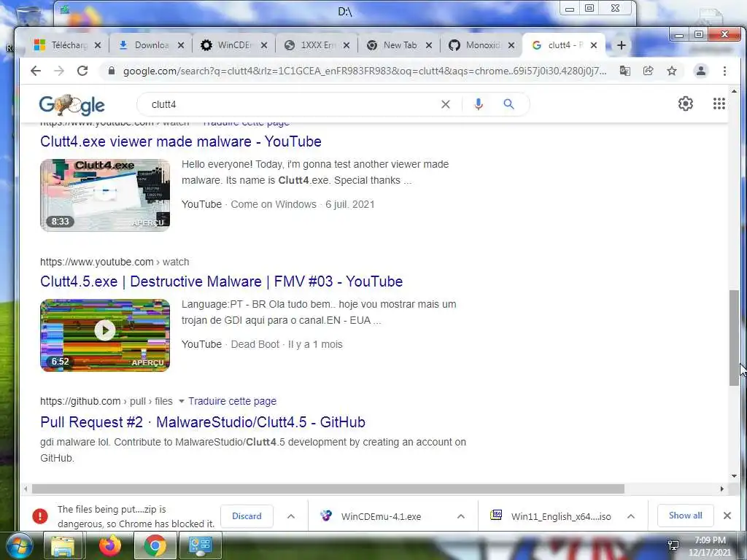Click the network tray icon
The width and height of the screenshot is (747, 560).
[673, 545]
